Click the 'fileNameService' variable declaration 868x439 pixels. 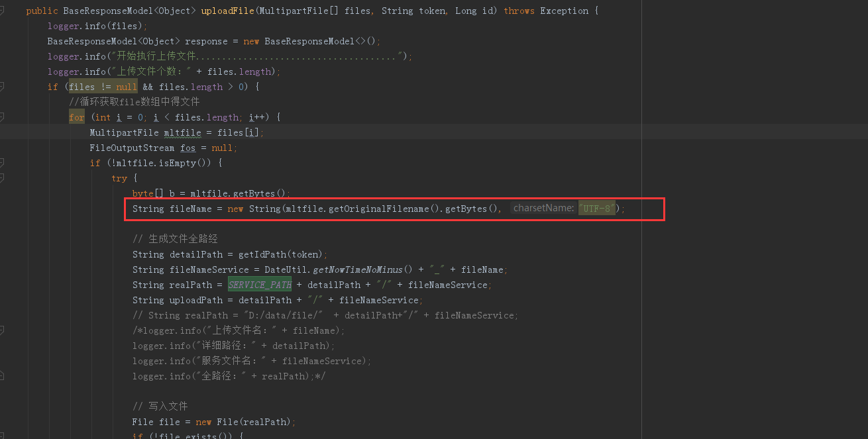point(209,269)
